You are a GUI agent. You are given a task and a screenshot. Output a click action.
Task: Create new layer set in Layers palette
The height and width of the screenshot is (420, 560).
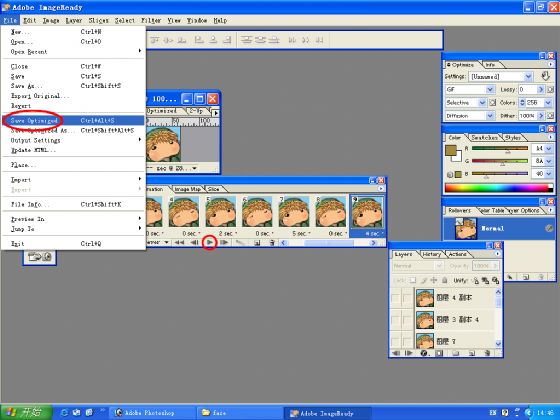455,353
